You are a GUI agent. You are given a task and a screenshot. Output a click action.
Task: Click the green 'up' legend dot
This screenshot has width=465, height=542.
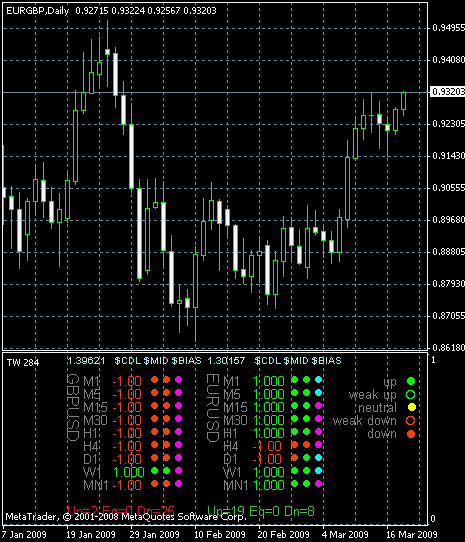[411, 381]
